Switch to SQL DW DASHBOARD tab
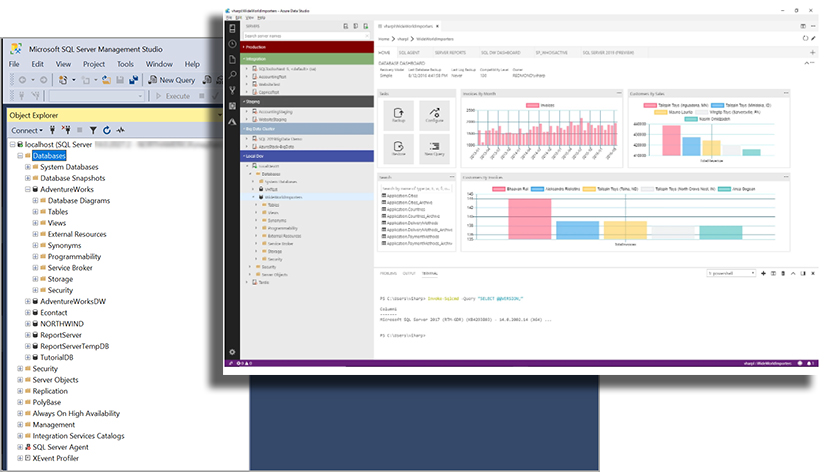Screen dimensions: 832x472 coord(500,53)
